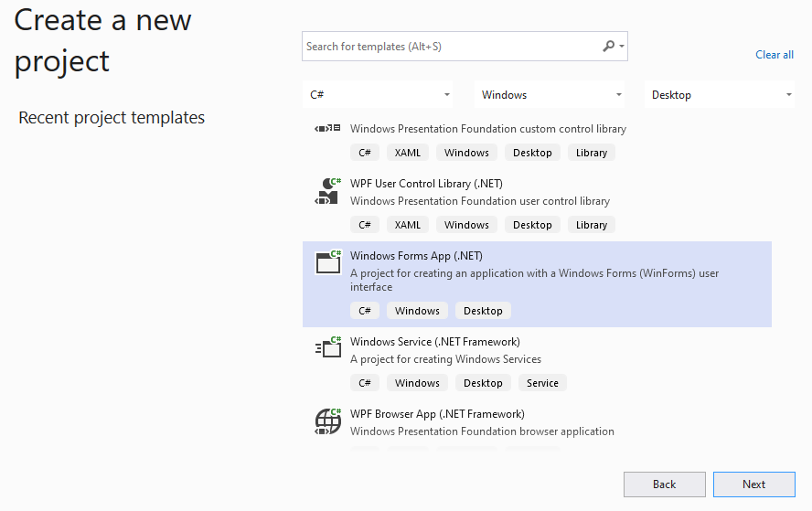Click 'Windows Presentation Foundation custom control library' description
The image size is (812, 511).
click(x=488, y=128)
